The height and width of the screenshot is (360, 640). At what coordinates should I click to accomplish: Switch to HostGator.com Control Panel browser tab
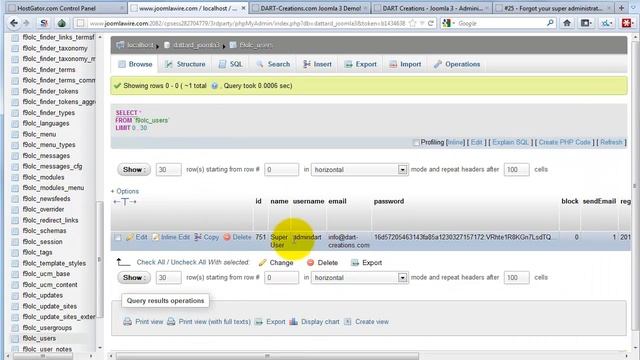pyautogui.click(x=65, y=8)
